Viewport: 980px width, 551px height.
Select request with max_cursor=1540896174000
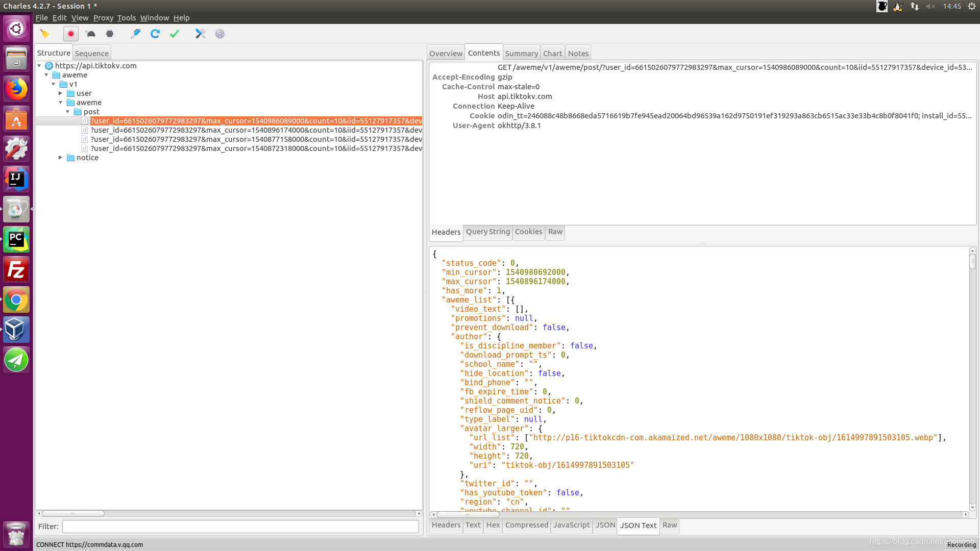click(x=256, y=130)
